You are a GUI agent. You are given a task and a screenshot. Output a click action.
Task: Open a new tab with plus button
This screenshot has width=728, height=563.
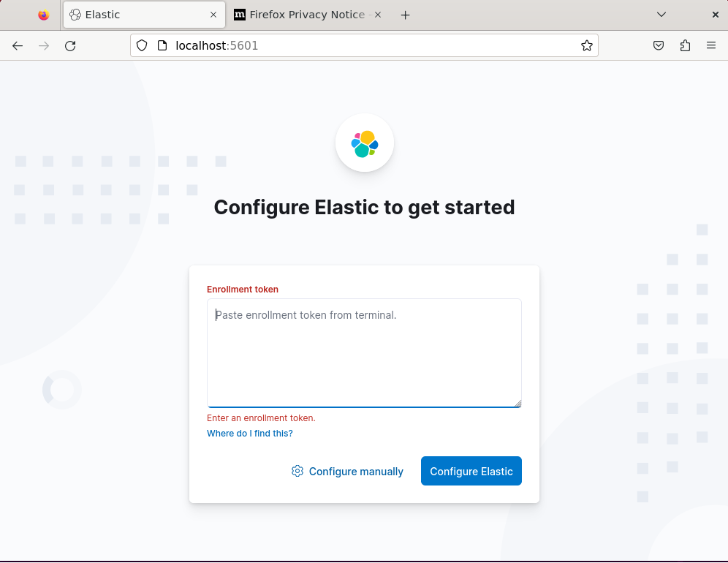click(405, 15)
